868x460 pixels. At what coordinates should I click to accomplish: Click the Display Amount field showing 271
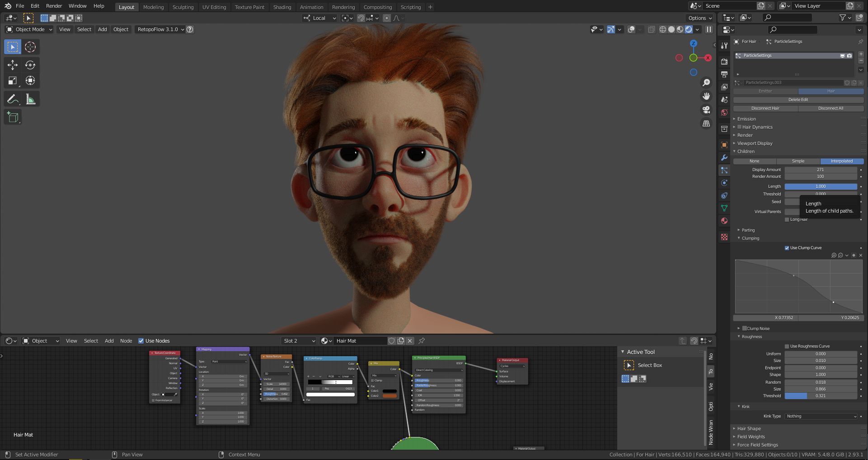pyautogui.click(x=821, y=170)
